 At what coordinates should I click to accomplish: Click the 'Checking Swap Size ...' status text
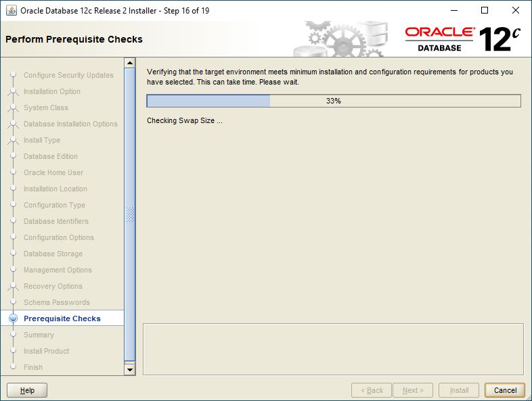(185, 120)
